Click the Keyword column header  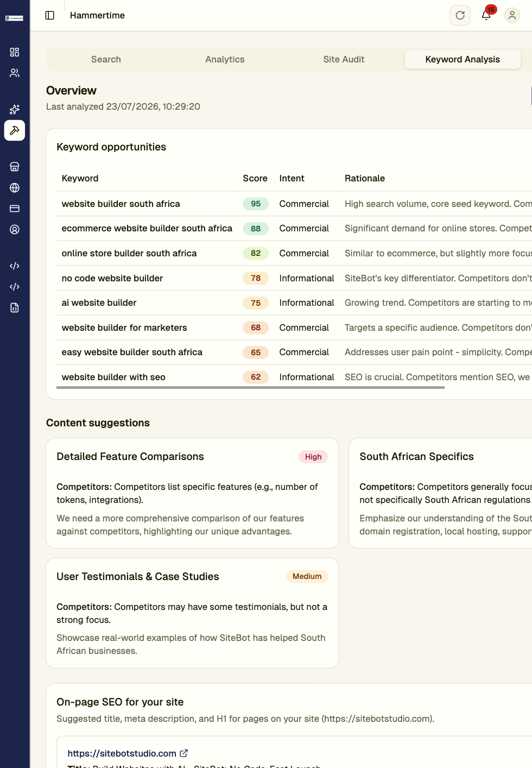[x=80, y=178]
